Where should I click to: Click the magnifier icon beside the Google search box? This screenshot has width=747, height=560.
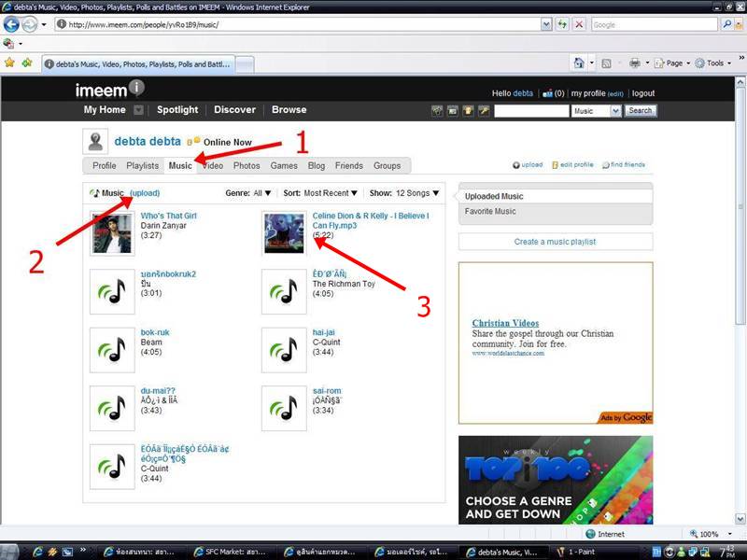(727, 24)
